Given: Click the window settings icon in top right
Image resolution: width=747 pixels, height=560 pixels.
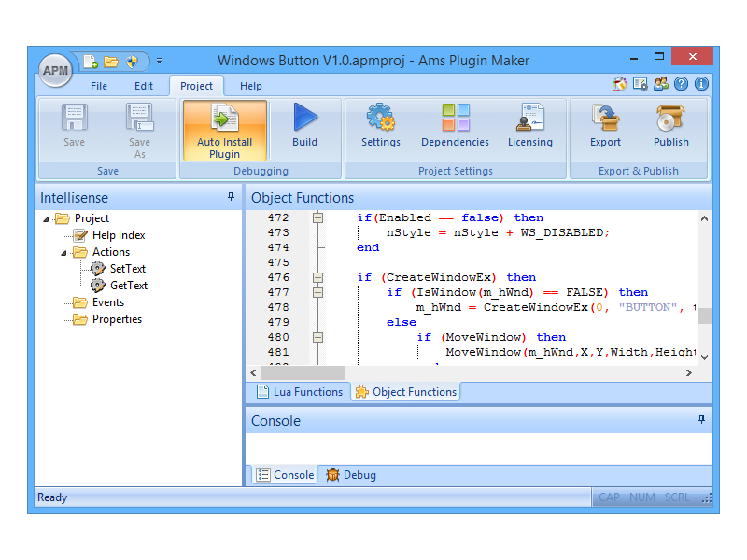Looking at the screenshot, I should [x=641, y=84].
